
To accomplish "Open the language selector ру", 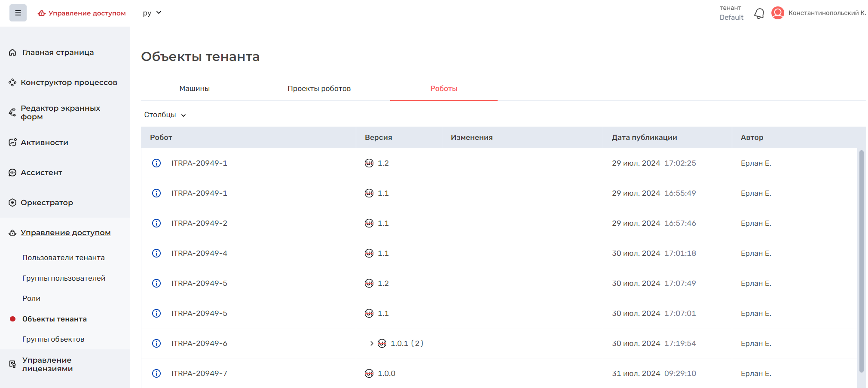I will tap(152, 13).
